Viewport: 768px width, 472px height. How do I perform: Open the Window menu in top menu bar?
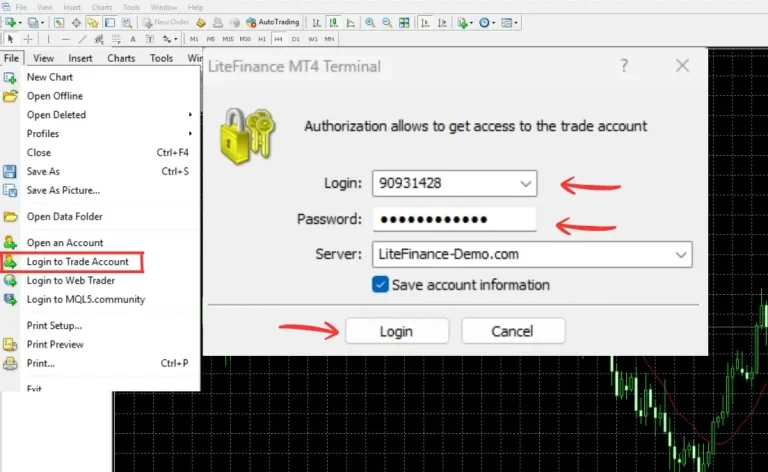[164, 7]
